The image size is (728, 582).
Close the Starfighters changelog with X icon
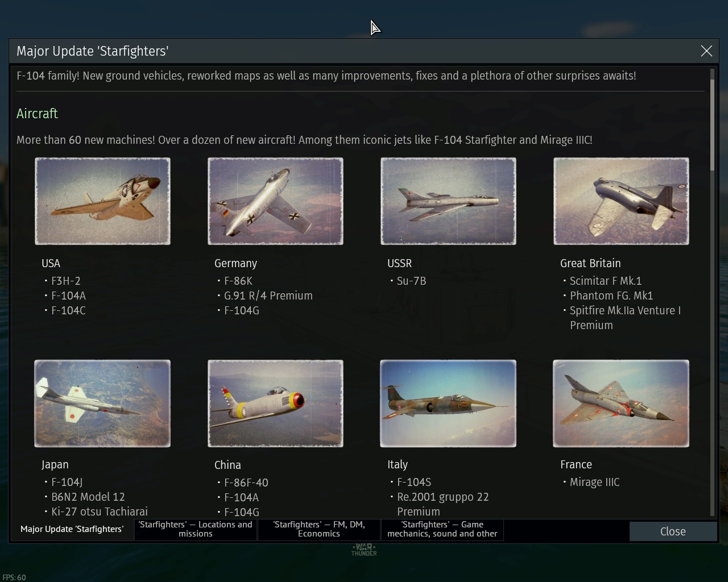(x=706, y=51)
